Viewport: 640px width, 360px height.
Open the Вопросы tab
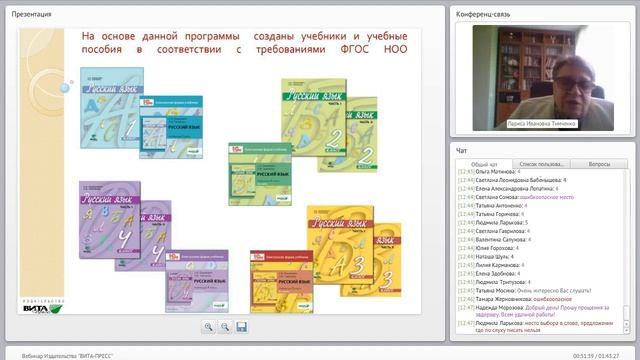tap(599, 164)
